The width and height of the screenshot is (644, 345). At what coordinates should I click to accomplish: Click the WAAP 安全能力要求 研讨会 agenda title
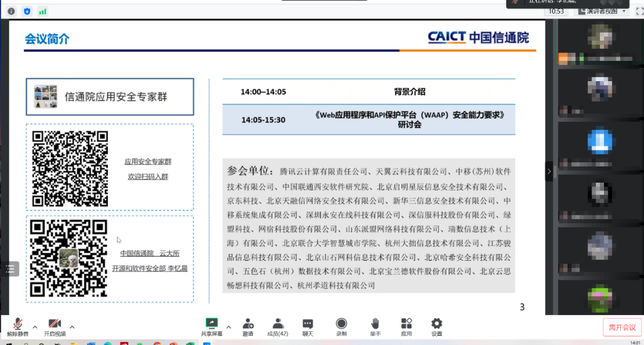click(410, 120)
